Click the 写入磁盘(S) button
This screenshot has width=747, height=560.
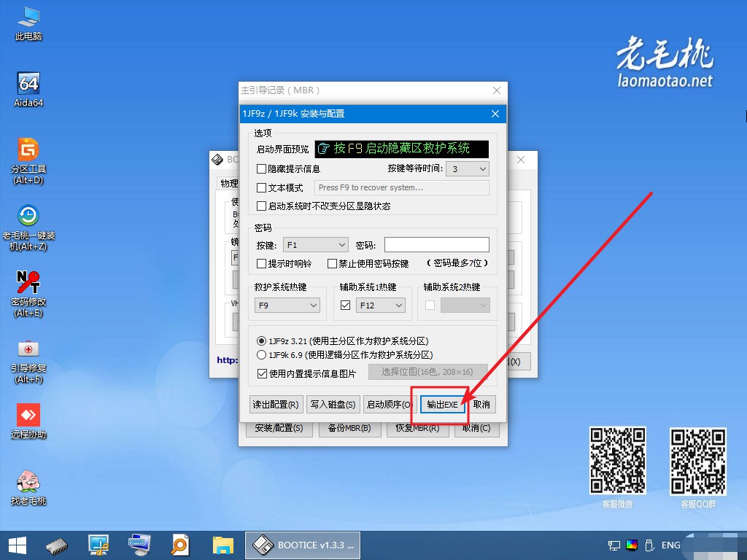click(x=333, y=404)
